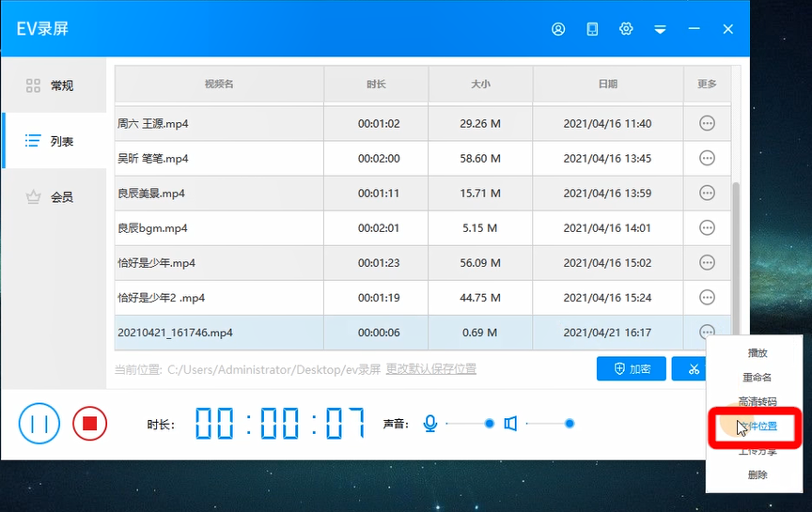The width and height of the screenshot is (812, 512).
Task: Open more options for 良辰bgm.mp4
Action: tap(707, 227)
